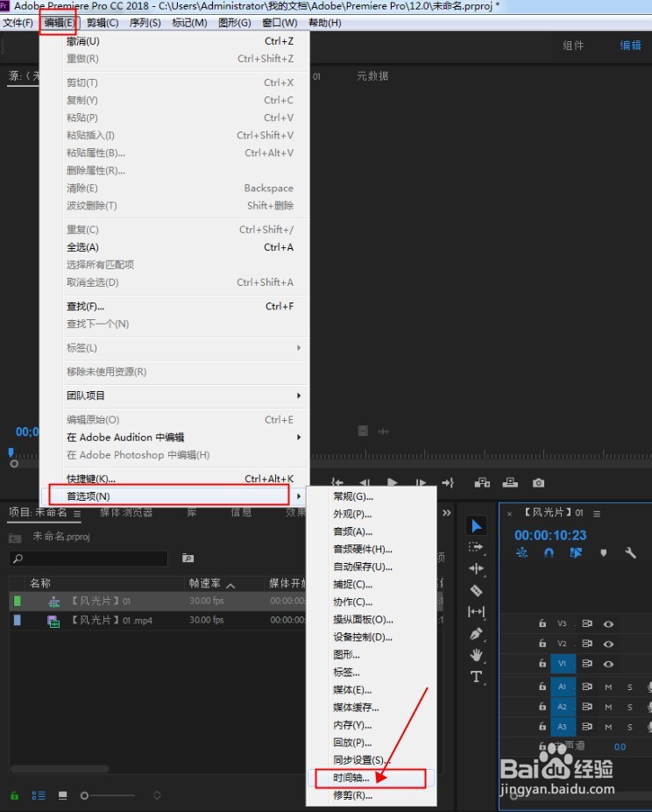This screenshot has height=812, width=652.
Task: Choose 时间轴... from preferences submenu
Action: (x=371, y=778)
